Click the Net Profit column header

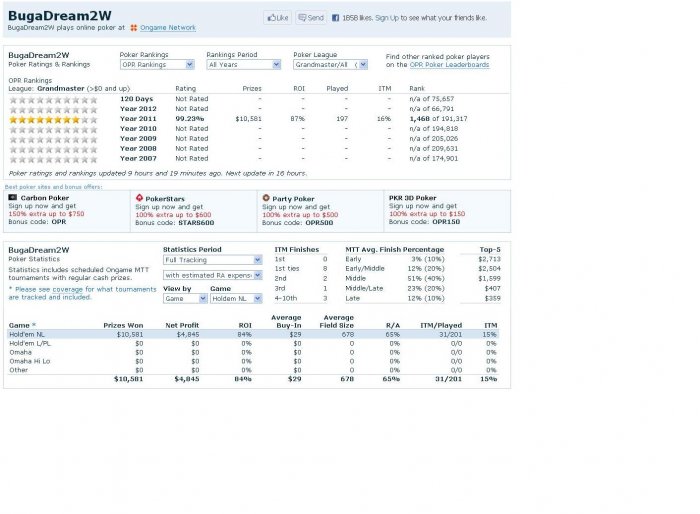point(182,326)
